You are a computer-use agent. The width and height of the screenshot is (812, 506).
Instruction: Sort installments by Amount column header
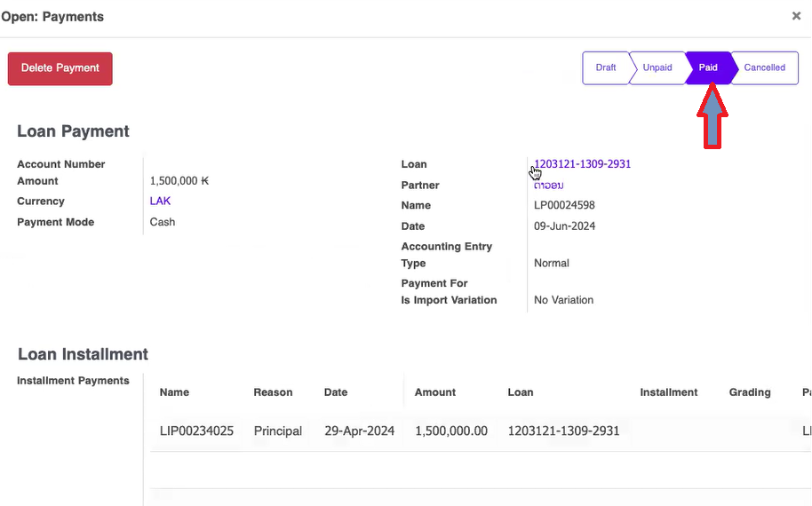pyautogui.click(x=435, y=392)
